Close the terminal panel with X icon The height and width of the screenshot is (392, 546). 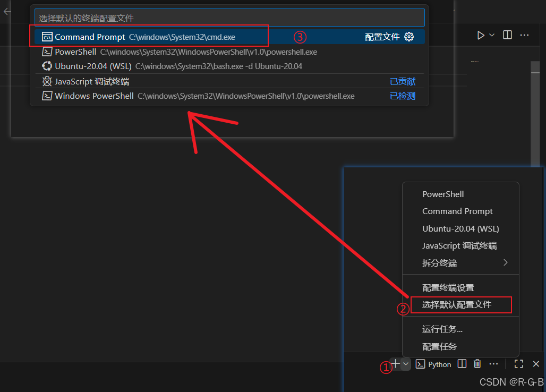(x=536, y=364)
